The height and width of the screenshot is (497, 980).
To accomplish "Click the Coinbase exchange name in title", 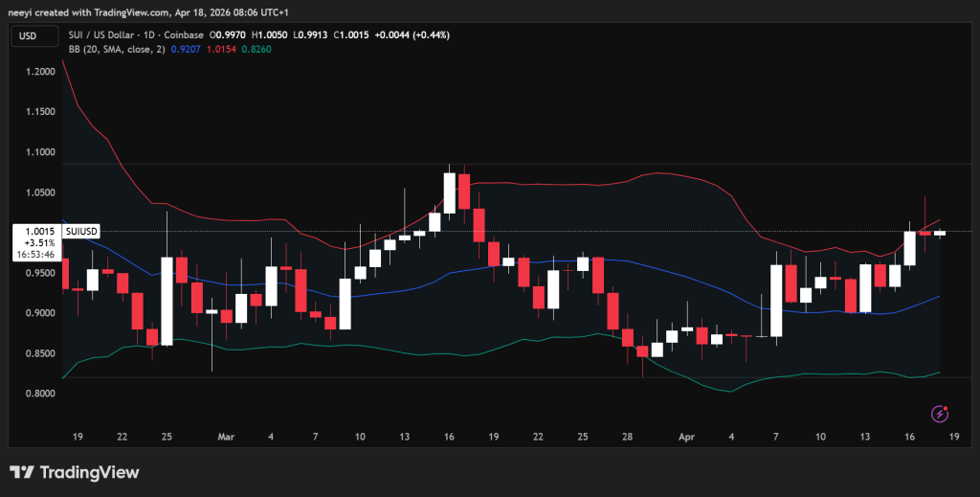I will [197, 35].
